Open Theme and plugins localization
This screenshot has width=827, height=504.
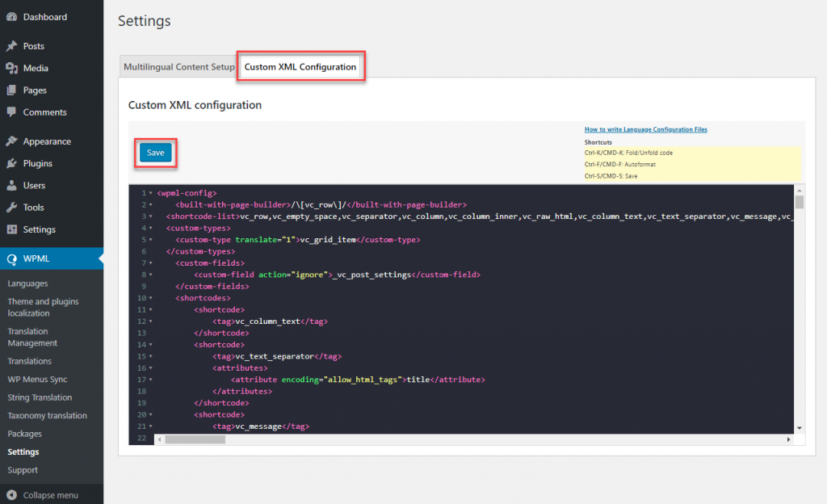[x=44, y=308]
